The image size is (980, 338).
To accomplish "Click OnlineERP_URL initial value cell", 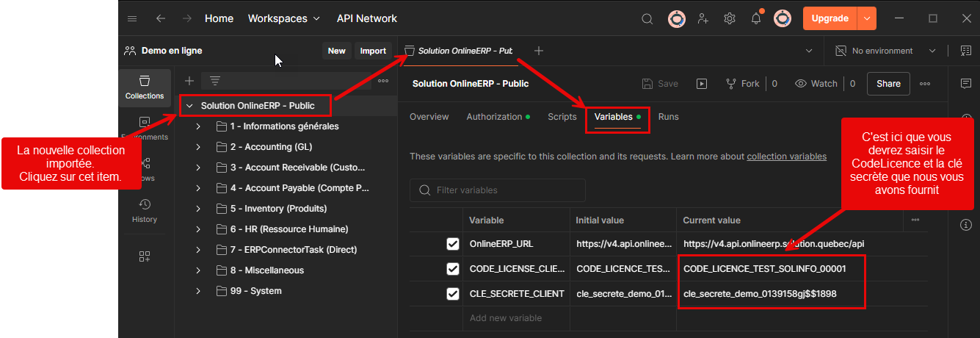I will coord(624,244).
